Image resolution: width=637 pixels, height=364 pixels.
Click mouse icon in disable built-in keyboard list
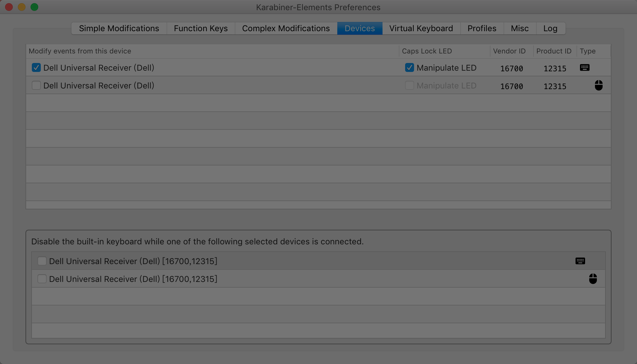tap(593, 279)
